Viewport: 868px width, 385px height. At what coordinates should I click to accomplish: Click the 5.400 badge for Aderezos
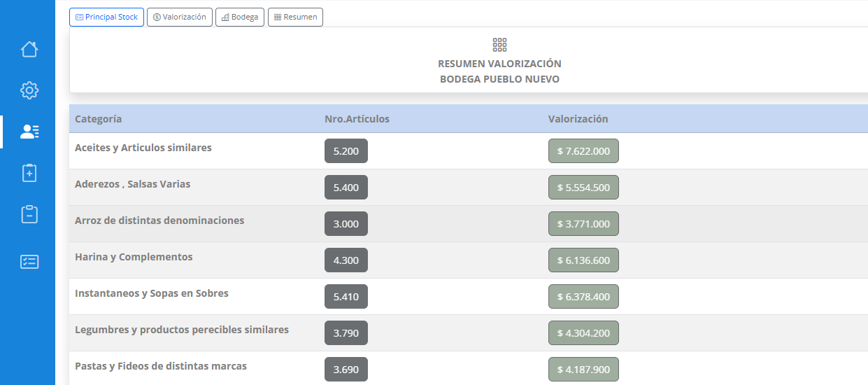click(x=346, y=188)
